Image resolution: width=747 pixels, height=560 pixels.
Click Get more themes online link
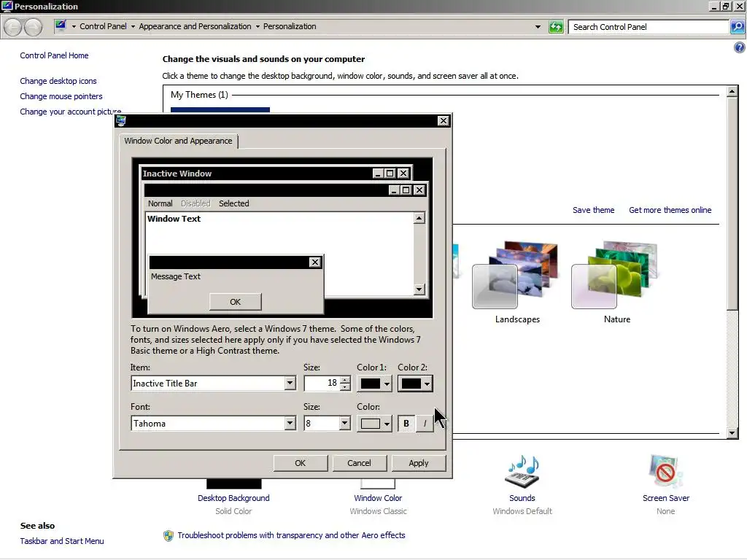670,210
